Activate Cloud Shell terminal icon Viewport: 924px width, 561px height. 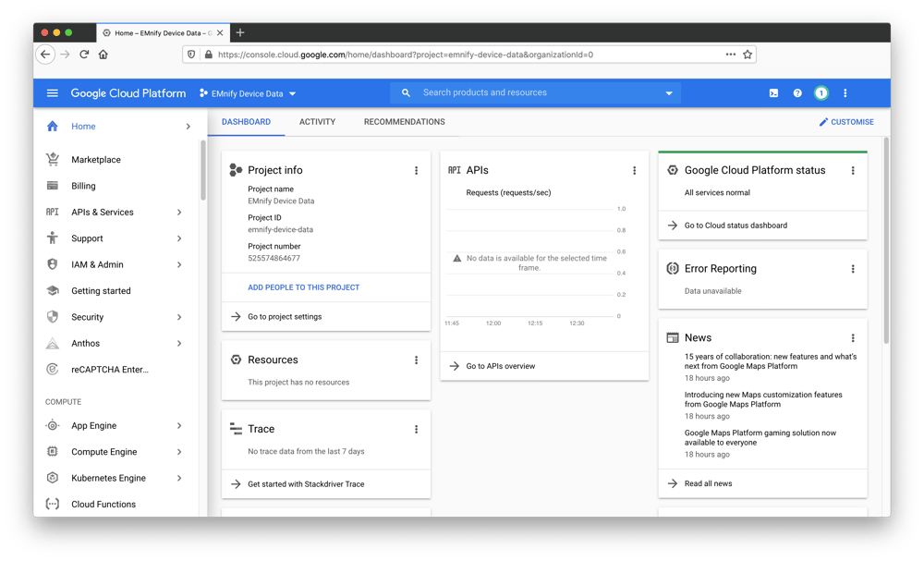coord(773,93)
